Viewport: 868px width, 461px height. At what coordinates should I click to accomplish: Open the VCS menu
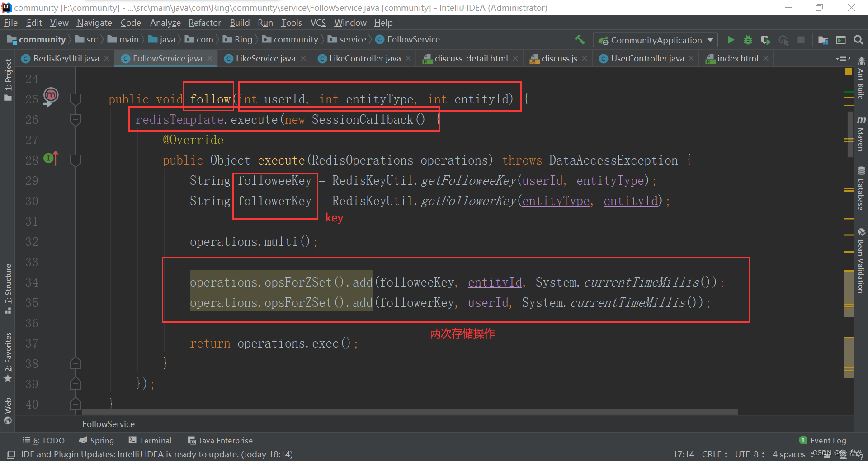(318, 23)
